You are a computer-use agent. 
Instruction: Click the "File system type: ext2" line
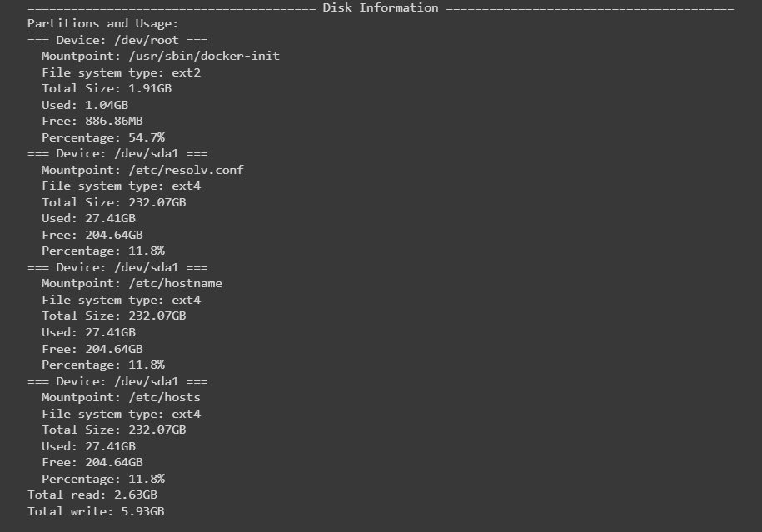(x=121, y=72)
